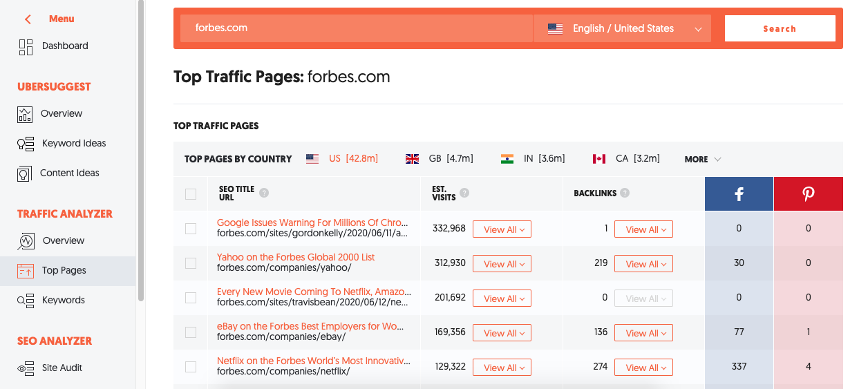Click the Est. Visits help question icon
The width and height of the screenshot is (868, 389).
[x=464, y=193]
